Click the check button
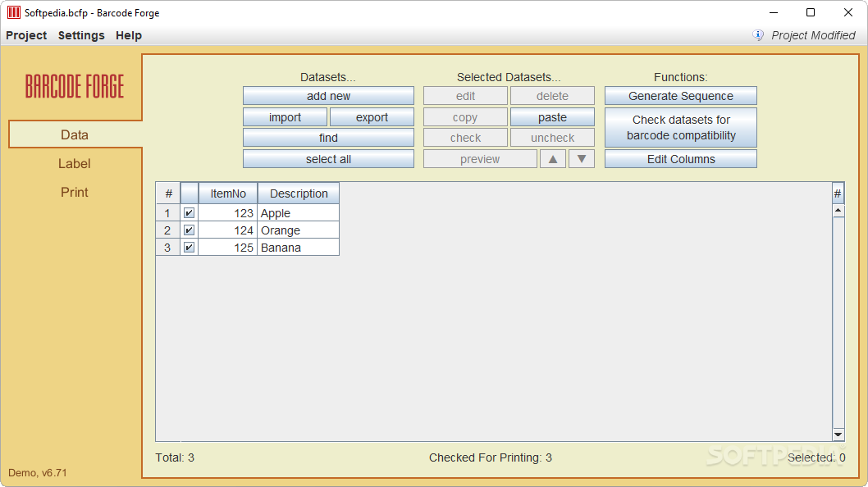The height and width of the screenshot is (487, 868). pyautogui.click(x=465, y=138)
